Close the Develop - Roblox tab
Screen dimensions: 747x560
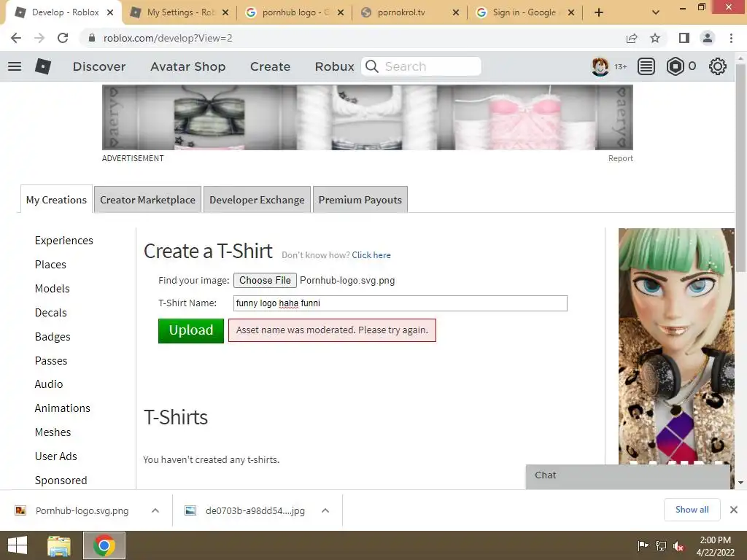110,12
